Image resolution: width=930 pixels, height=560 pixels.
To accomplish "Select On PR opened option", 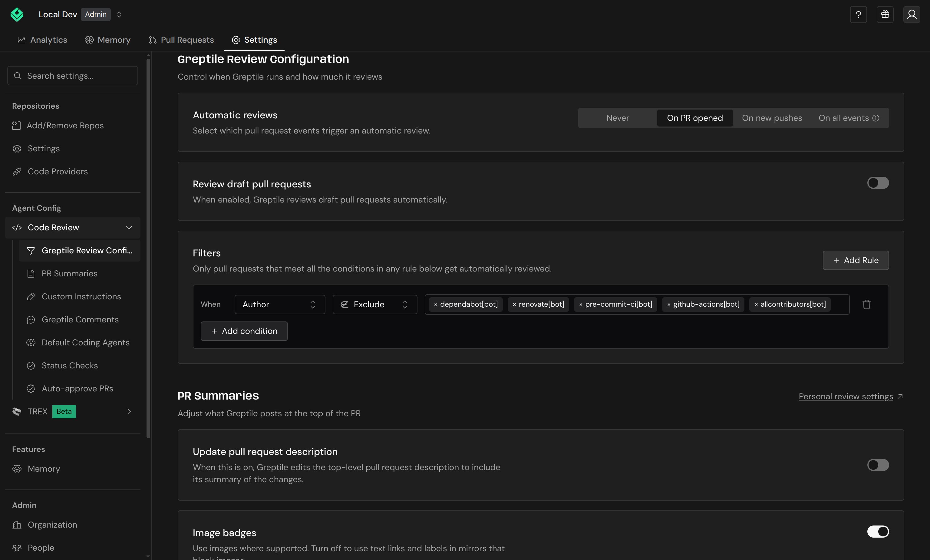I will tap(694, 118).
